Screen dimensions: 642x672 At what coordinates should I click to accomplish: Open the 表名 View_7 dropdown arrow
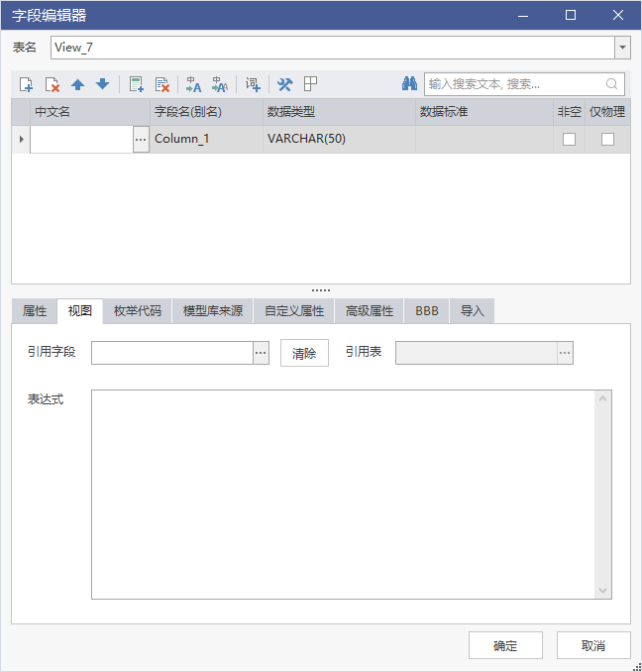coord(623,48)
